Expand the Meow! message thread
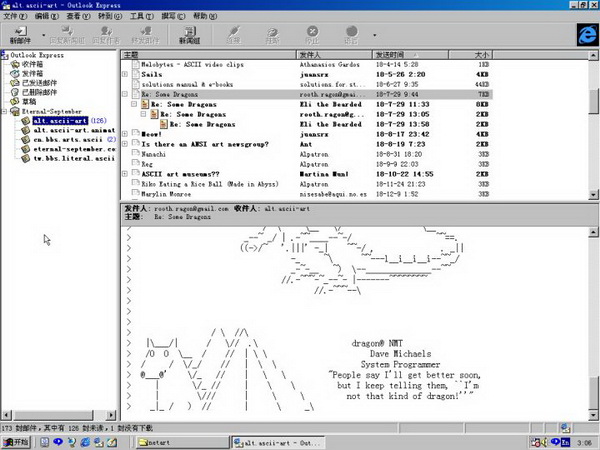600x450 pixels. [x=125, y=133]
